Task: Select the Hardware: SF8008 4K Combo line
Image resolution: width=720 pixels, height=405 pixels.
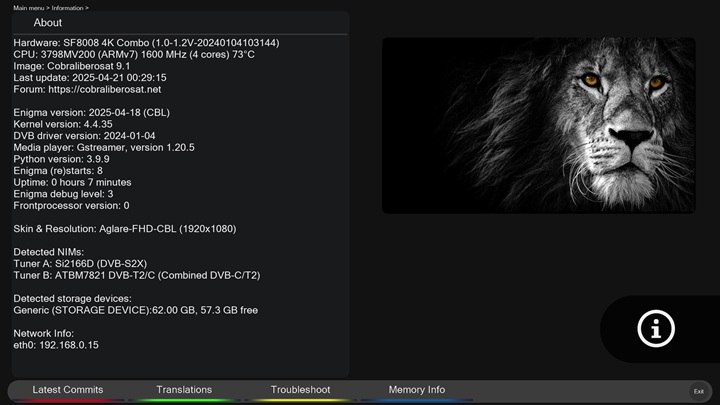Action: click(146, 43)
